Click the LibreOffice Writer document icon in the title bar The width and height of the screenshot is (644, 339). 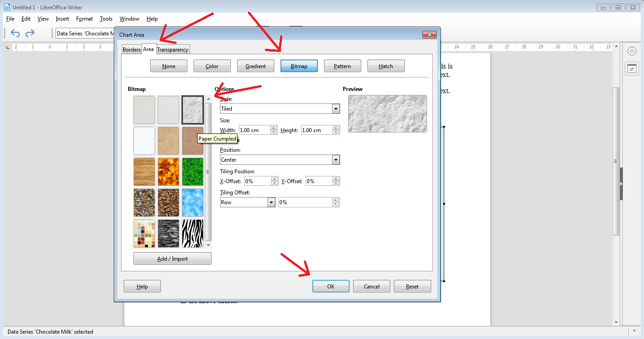pyautogui.click(x=7, y=7)
